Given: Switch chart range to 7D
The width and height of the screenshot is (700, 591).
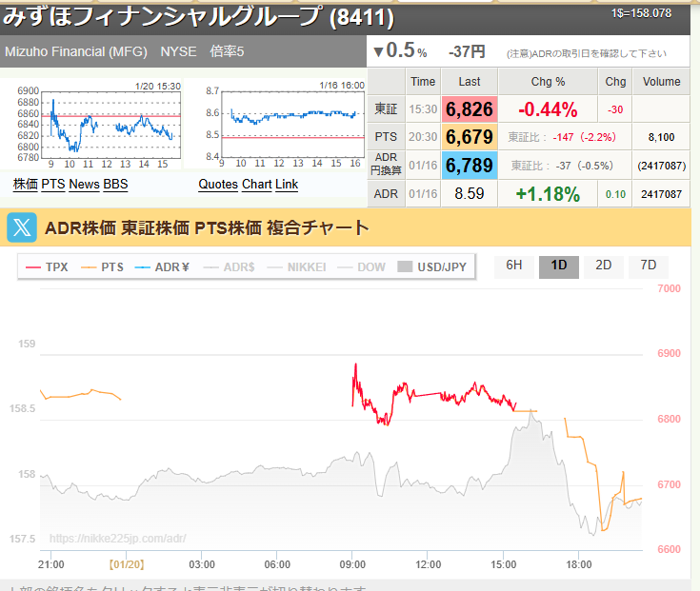Looking at the screenshot, I should (648, 266).
